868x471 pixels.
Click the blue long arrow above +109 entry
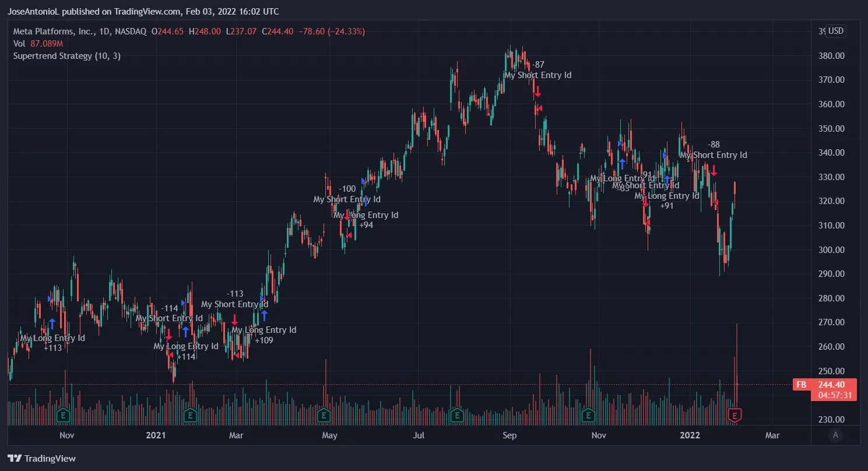pos(264,316)
